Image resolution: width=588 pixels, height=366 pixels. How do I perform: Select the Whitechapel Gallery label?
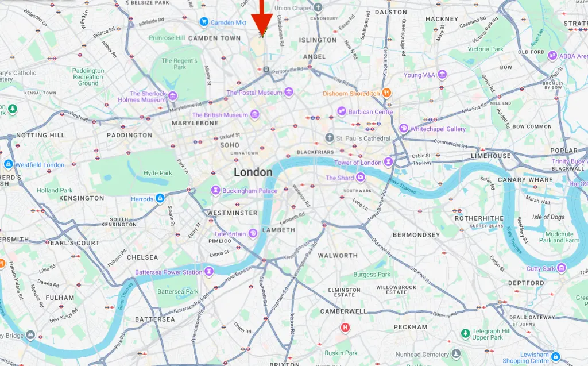[x=438, y=129]
